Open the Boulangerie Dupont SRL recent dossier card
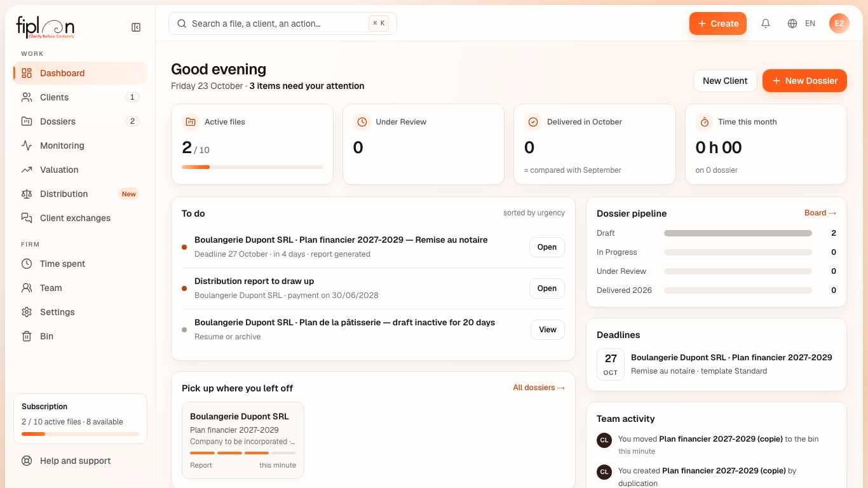Screen dimensions: 868x488 (x=243, y=440)
